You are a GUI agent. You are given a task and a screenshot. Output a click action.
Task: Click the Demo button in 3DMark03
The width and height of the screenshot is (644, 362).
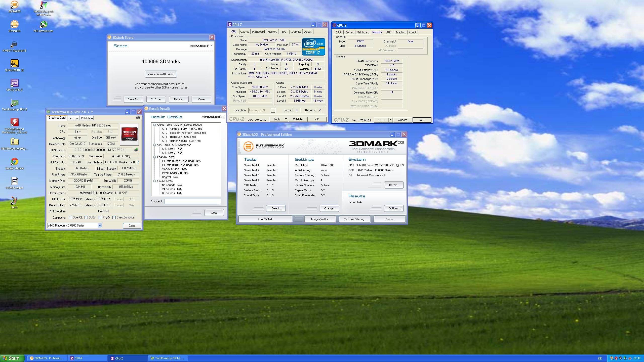390,219
